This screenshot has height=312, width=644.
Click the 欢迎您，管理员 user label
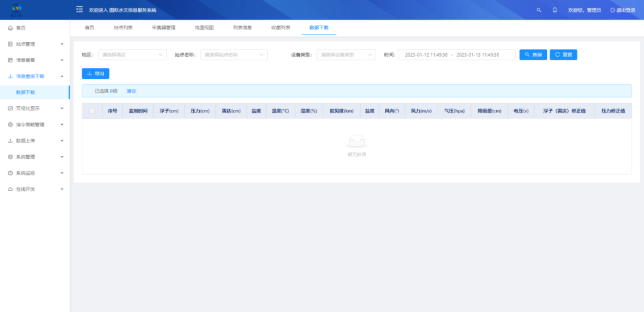pos(584,10)
